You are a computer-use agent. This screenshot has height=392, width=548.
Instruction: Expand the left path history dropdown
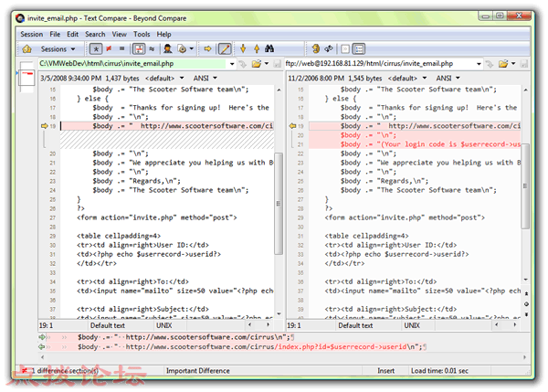click(x=232, y=64)
